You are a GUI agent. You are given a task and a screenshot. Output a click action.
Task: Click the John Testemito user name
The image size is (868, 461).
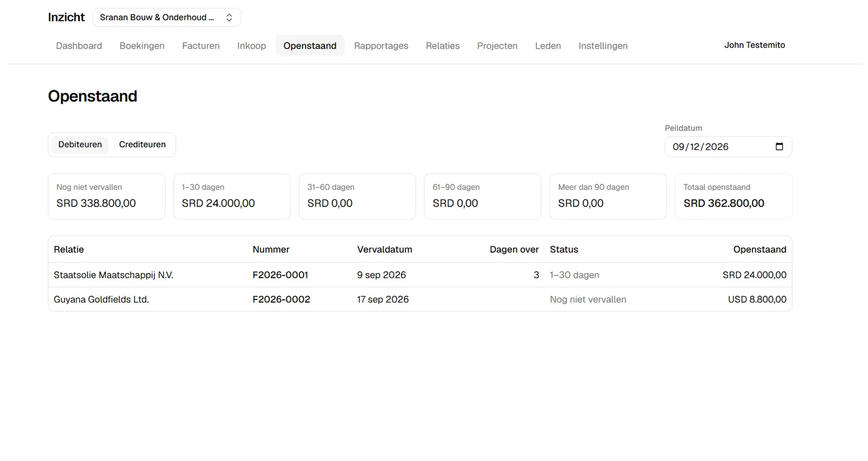click(755, 45)
